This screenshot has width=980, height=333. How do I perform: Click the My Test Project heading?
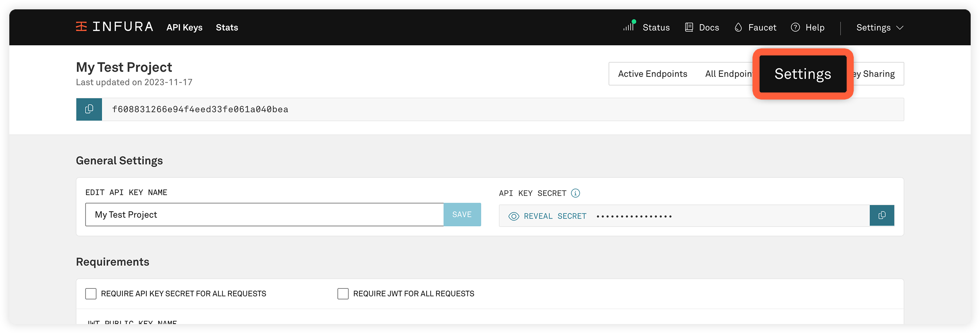pos(124,67)
